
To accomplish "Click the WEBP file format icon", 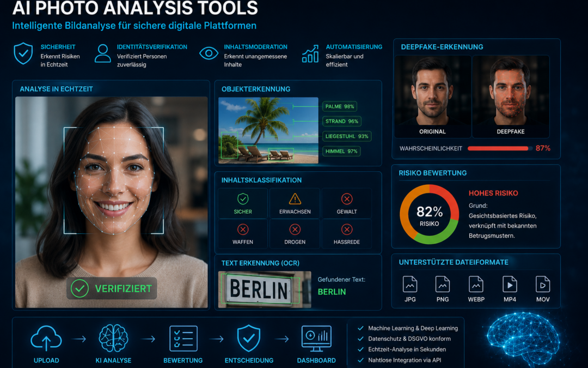I will click(476, 284).
